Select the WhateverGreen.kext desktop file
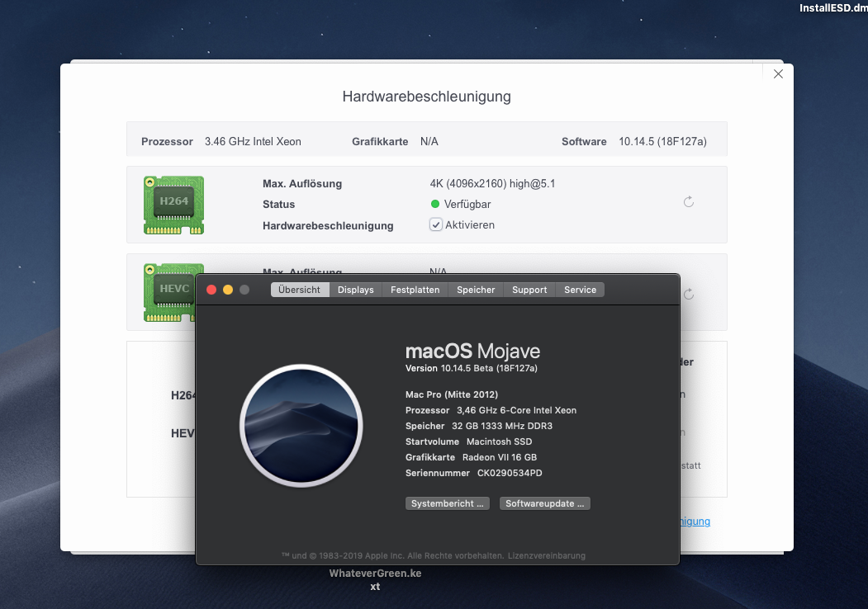The width and height of the screenshot is (868, 609). (375, 579)
